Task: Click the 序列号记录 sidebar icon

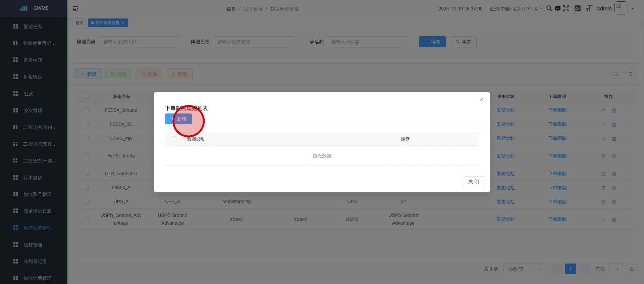Action: (x=16, y=261)
